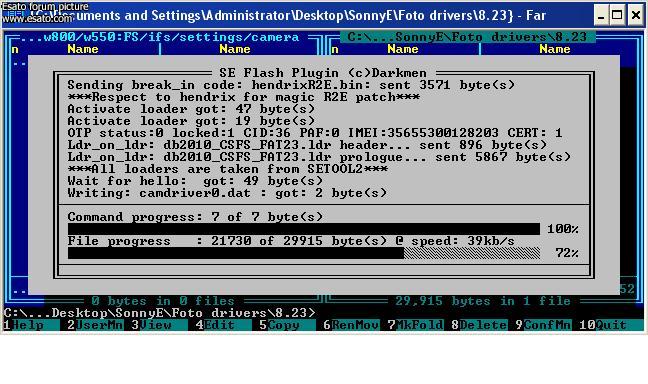Click the 6 RenMov function key

point(351,325)
